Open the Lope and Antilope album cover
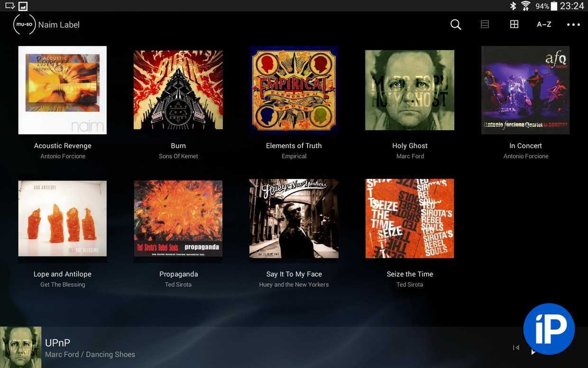Screen dimensions: 588x368 (63, 218)
